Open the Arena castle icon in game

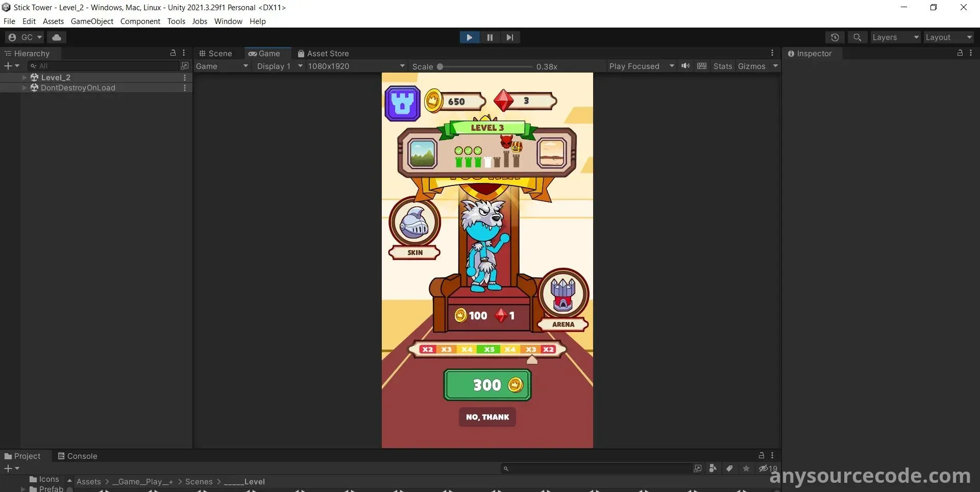[563, 295]
